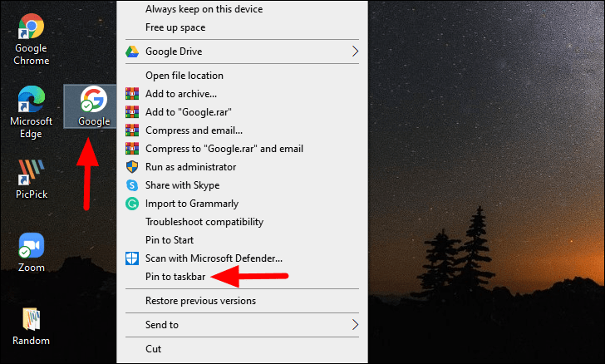Select the Google Chrome desktop shortcut
The height and width of the screenshot is (364, 605).
(32, 38)
